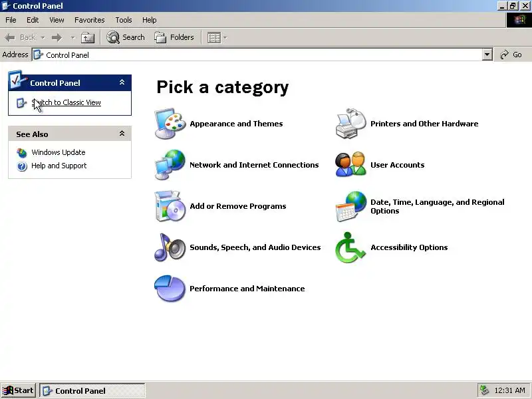The image size is (532, 399).
Task: Open the Network and Internet Connections globe icon
Action: pos(170,165)
